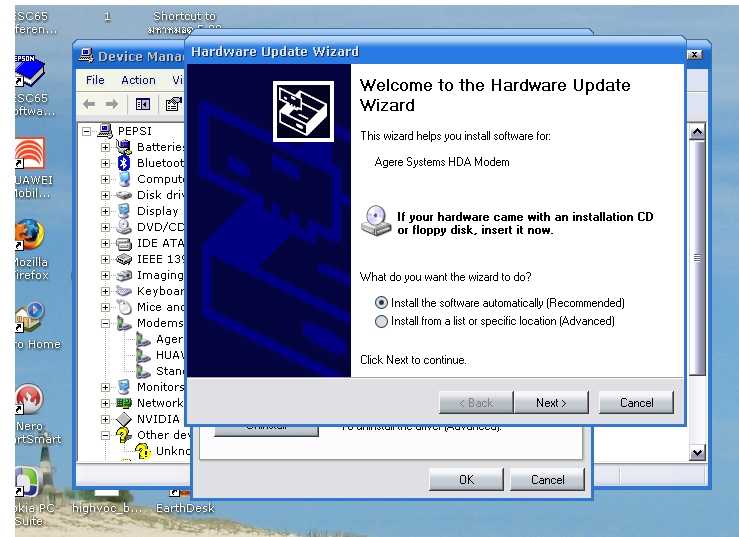This screenshot has height=537, width=739.
Task: Select the Mice icon in tree
Action: [124, 307]
